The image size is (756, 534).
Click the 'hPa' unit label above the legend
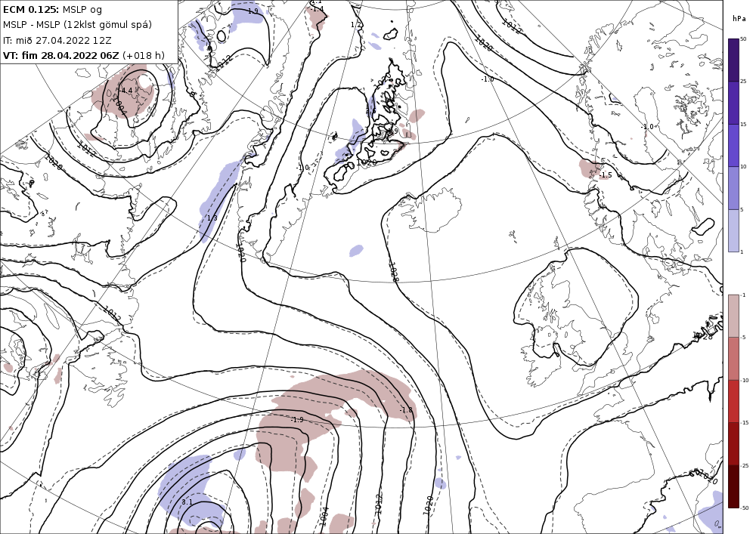point(739,19)
